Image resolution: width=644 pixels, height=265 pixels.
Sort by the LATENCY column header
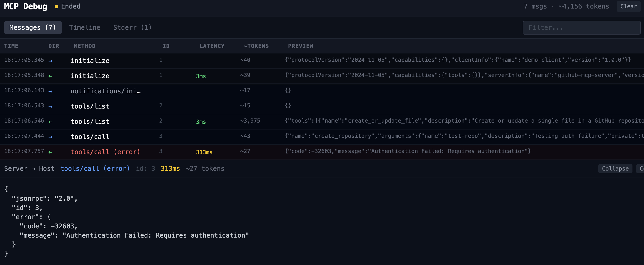pos(212,46)
